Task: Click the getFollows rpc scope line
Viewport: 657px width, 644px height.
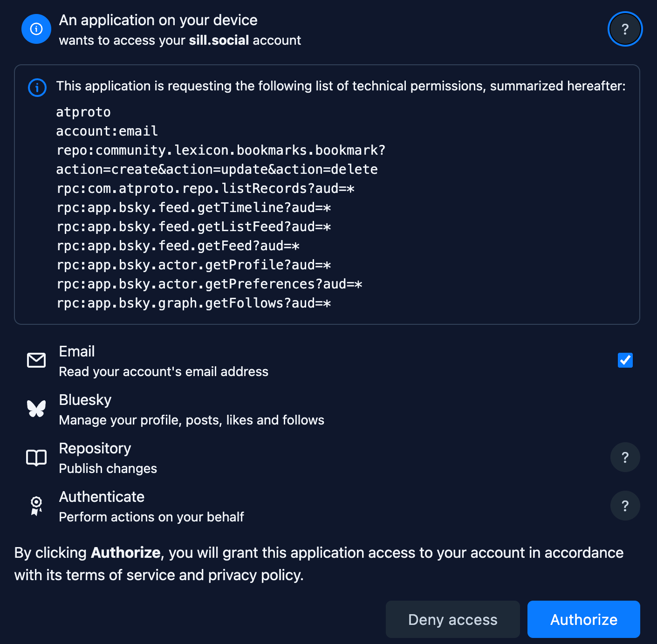Action: coord(193,303)
